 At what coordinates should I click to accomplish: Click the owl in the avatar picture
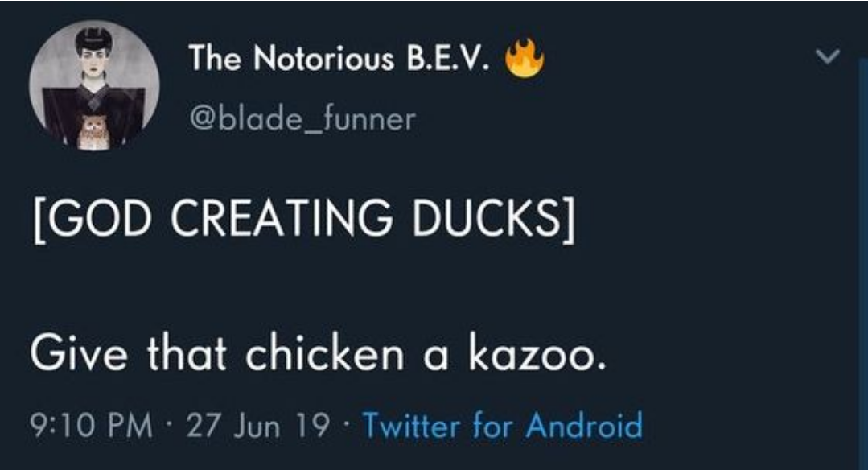coord(93,130)
